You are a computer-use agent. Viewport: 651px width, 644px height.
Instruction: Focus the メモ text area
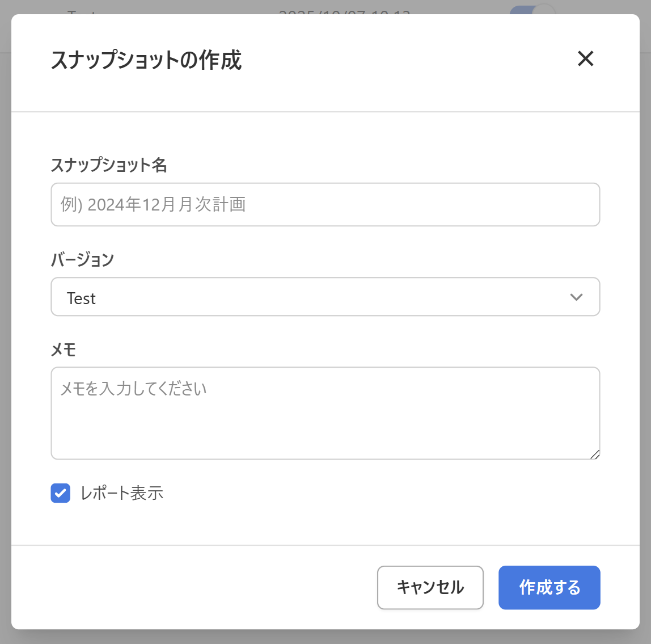pyautogui.click(x=325, y=420)
